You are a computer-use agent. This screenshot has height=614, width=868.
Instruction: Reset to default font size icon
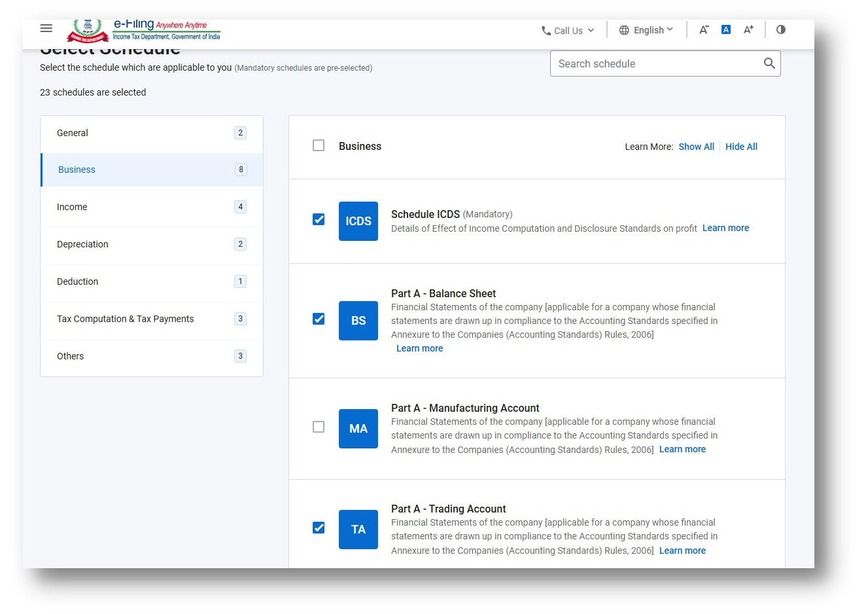726,29
